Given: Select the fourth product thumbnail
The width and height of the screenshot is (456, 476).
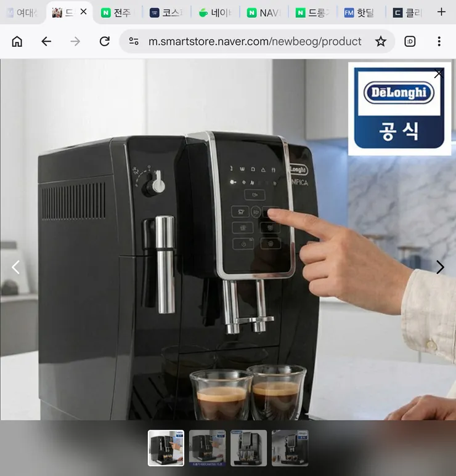Looking at the screenshot, I should pos(290,448).
